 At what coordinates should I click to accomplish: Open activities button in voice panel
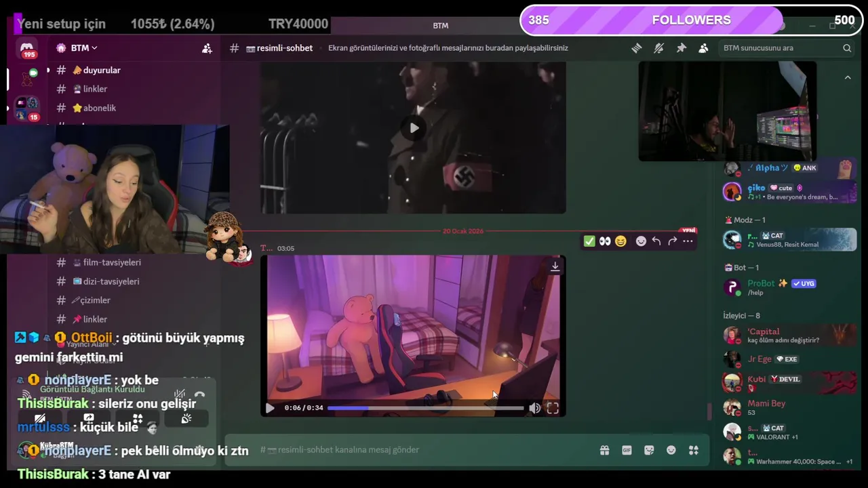(x=138, y=419)
